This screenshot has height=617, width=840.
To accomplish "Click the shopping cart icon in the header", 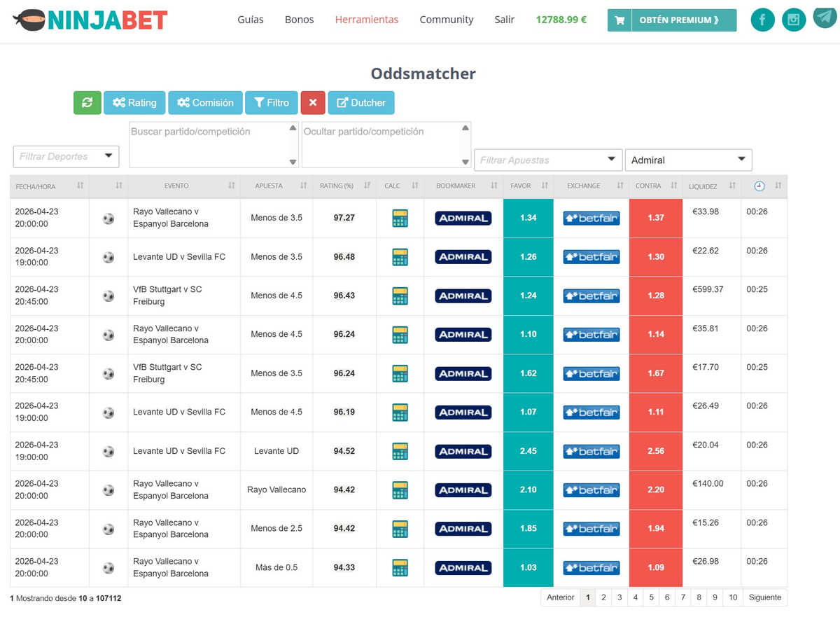I will (x=619, y=20).
